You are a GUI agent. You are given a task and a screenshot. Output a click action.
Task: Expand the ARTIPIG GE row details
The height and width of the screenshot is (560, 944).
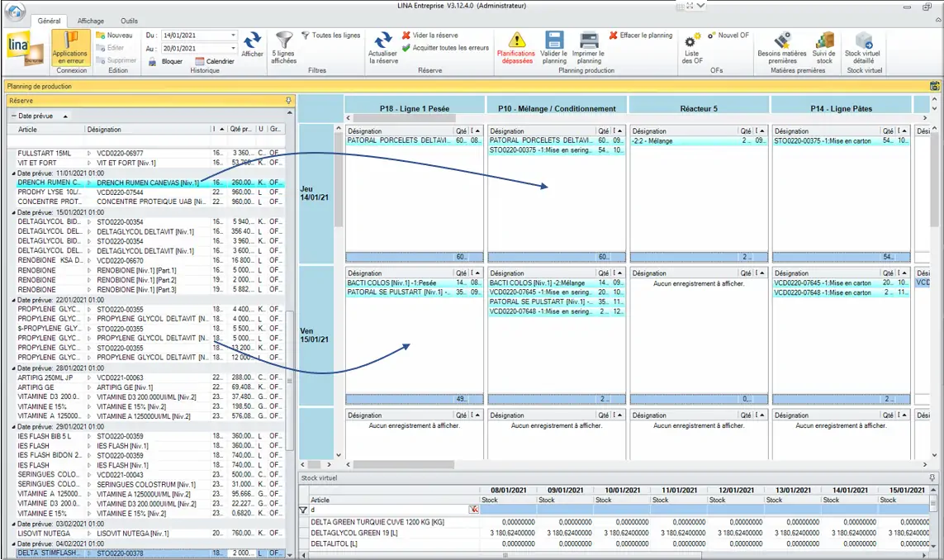click(89, 387)
